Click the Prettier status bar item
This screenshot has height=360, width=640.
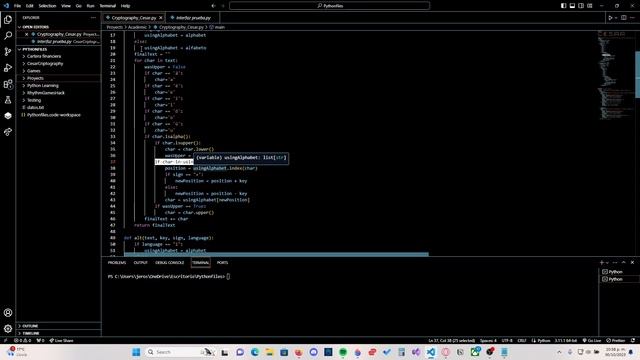616,340
